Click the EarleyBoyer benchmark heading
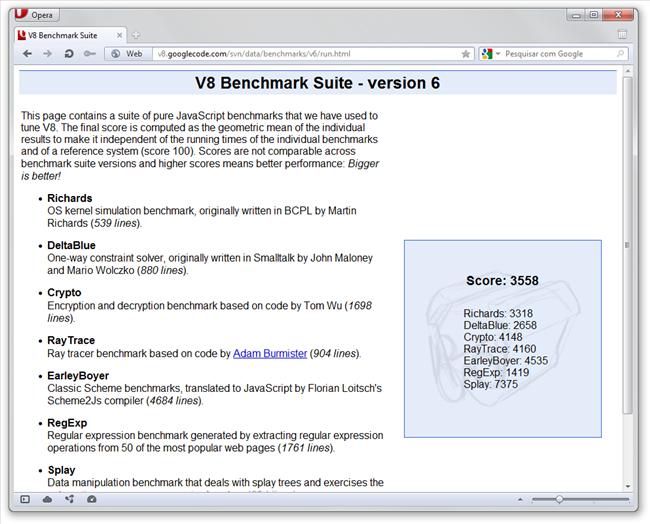Image resolution: width=650 pixels, height=524 pixels. tap(78, 376)
